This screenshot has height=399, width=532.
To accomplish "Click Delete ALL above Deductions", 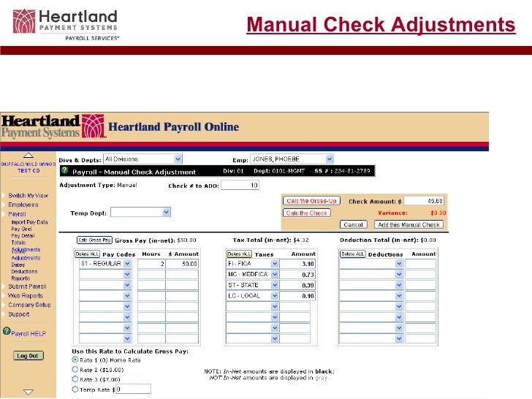I will coord(353,254).
